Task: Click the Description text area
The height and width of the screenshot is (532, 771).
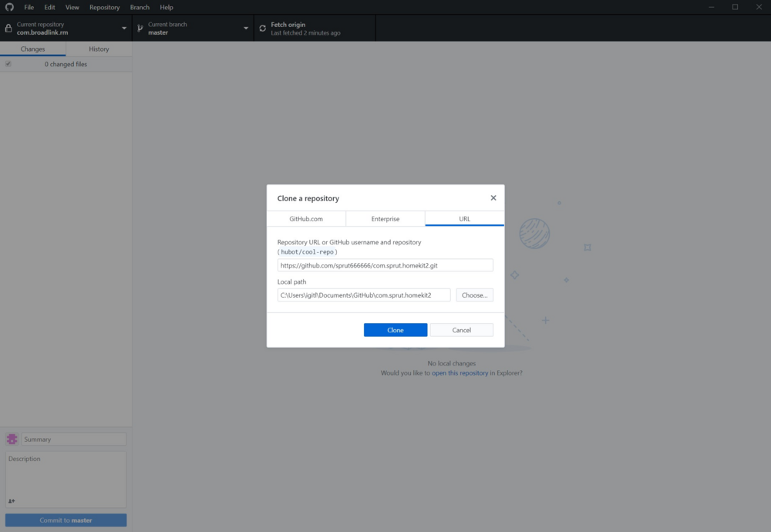Action: tap(66, 480)
